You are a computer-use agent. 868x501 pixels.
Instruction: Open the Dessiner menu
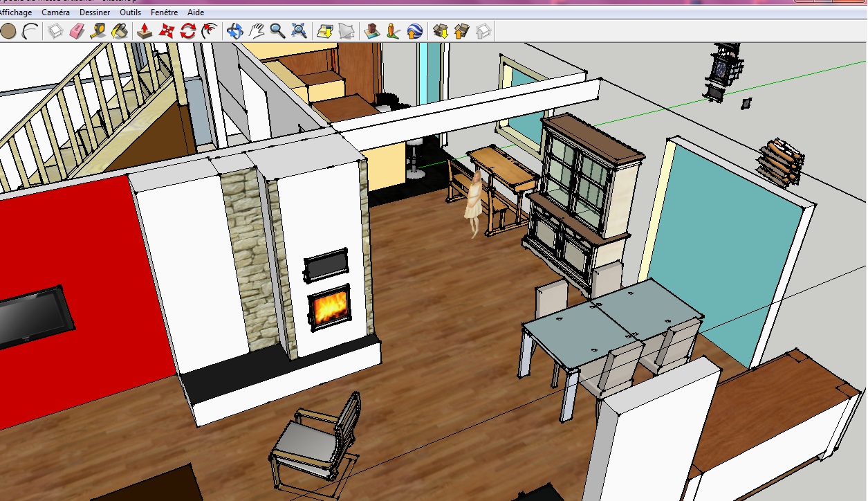(95, 12)
